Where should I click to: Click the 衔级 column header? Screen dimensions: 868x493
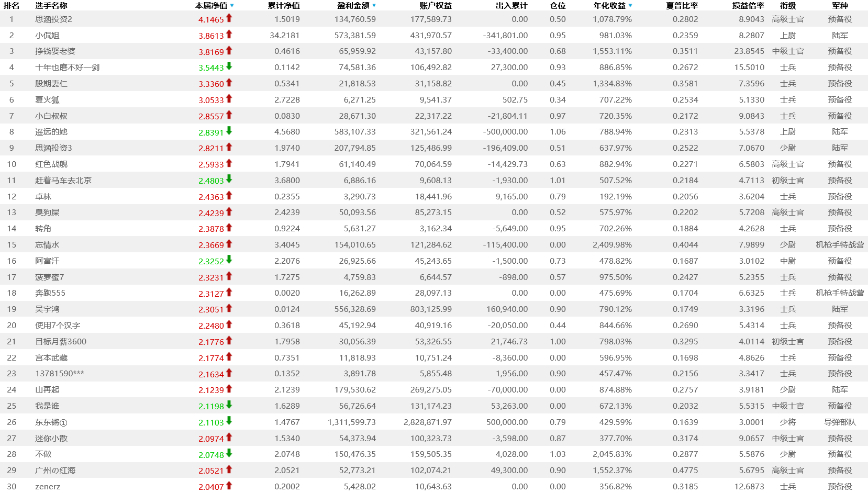click(788, 6)
